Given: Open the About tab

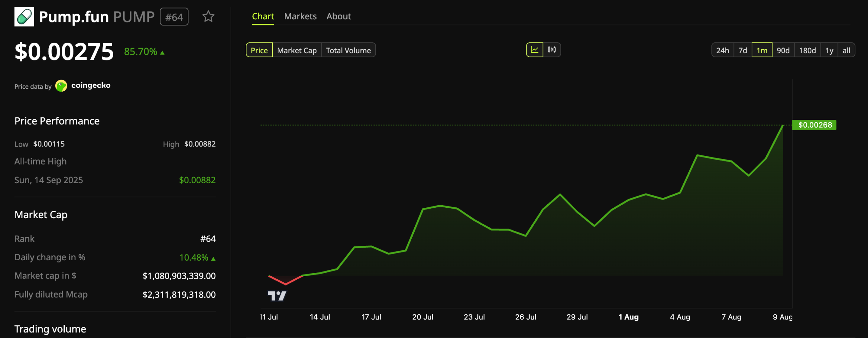Looking at the screenshot, I should pos(339,16).
